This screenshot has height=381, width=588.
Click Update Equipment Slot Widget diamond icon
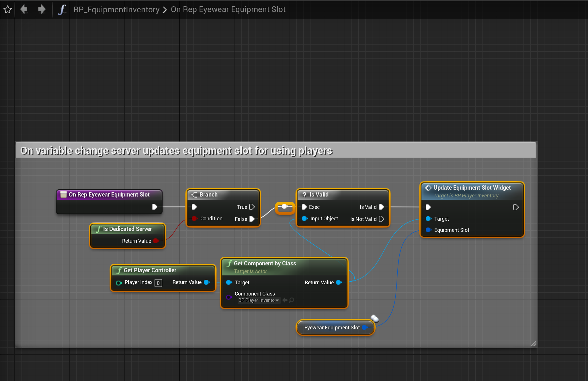click(x=428, y=188)
